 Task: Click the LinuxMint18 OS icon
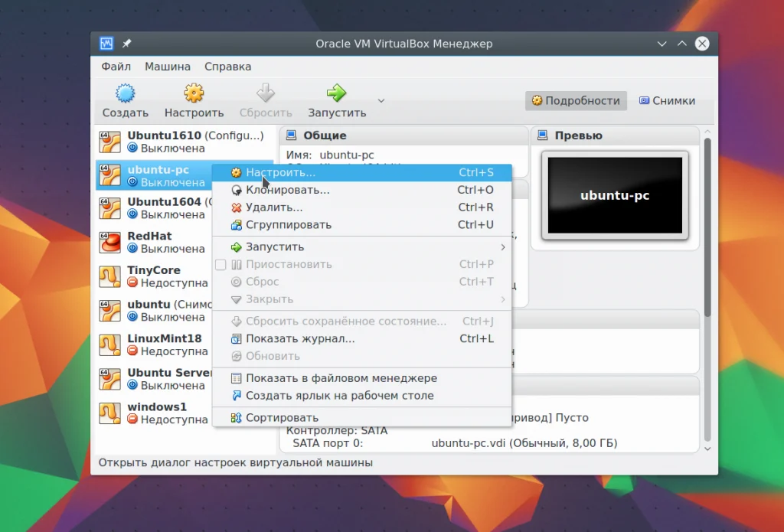click(x=109, y=345)
